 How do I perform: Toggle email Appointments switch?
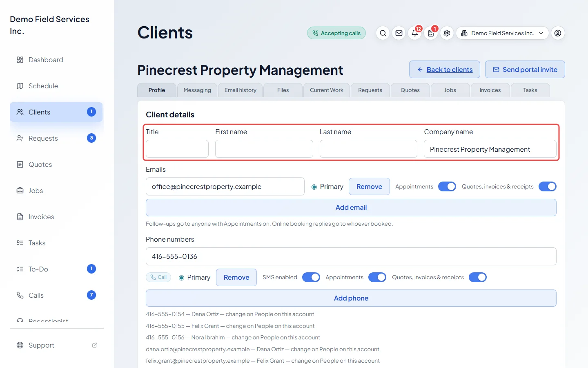pyautogui.click(x=447, y=186)
